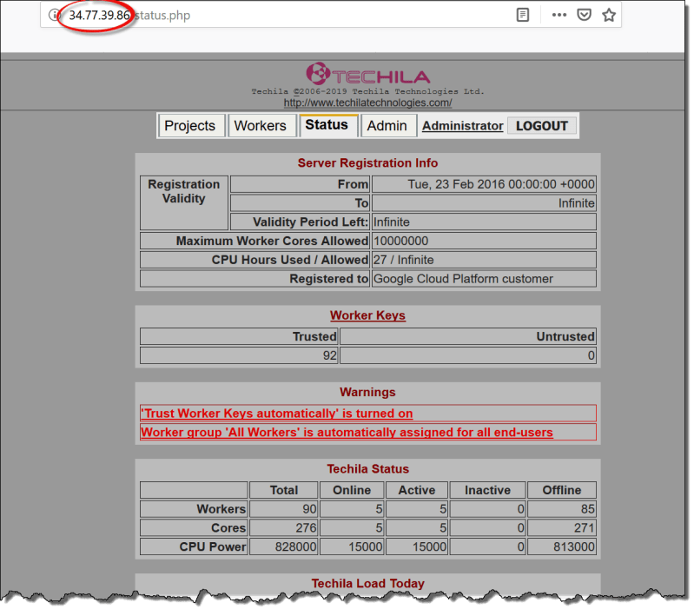The height and width of the screenshot is (616, 694).
Task: Click the site information icon in address bar
Action: pyautogui.click(x=54, y=15)
